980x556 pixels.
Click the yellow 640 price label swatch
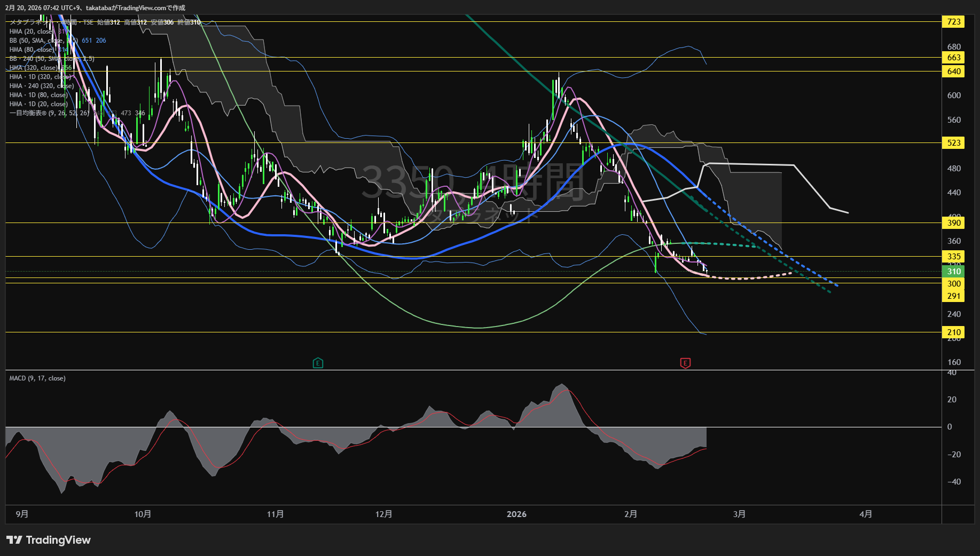pos(953,72)
